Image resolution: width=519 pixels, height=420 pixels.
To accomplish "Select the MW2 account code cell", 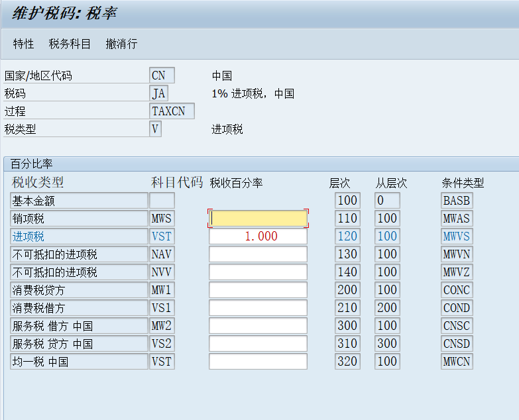I will (x=162, y=325).
